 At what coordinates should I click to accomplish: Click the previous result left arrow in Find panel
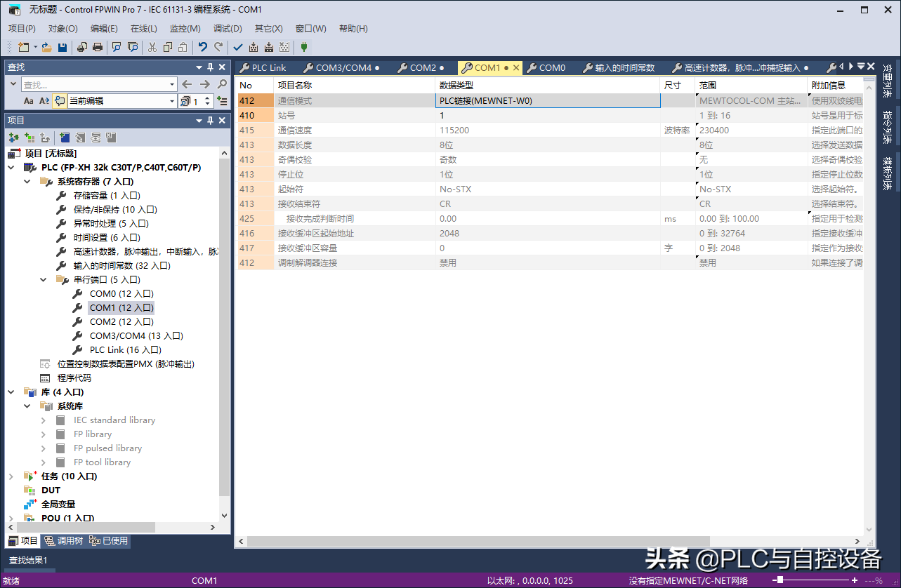[x=187, y=84]
